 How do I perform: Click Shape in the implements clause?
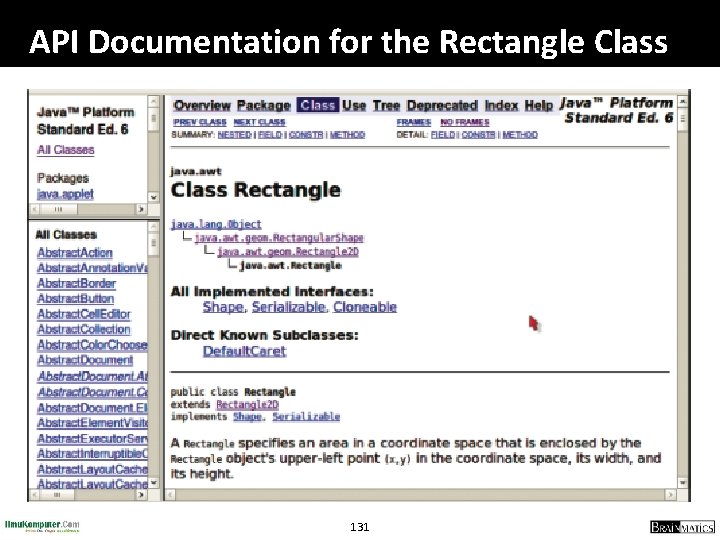248,416
